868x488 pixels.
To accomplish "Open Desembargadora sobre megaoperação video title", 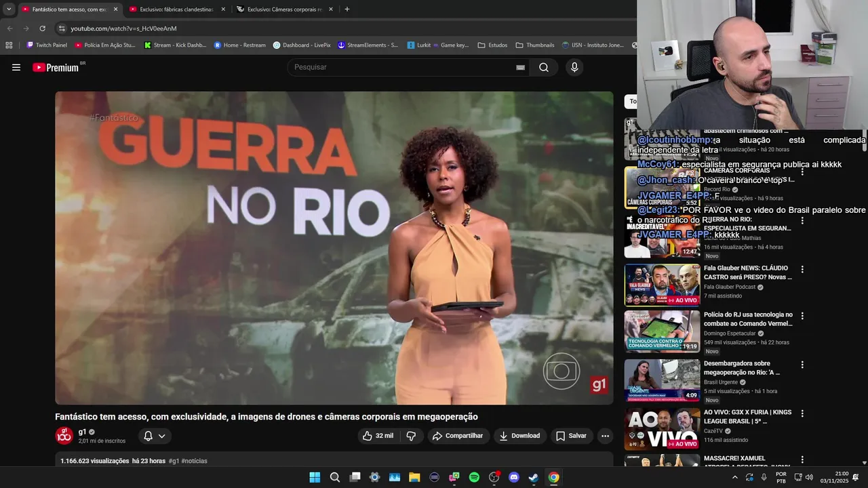I will click(743, 368).
